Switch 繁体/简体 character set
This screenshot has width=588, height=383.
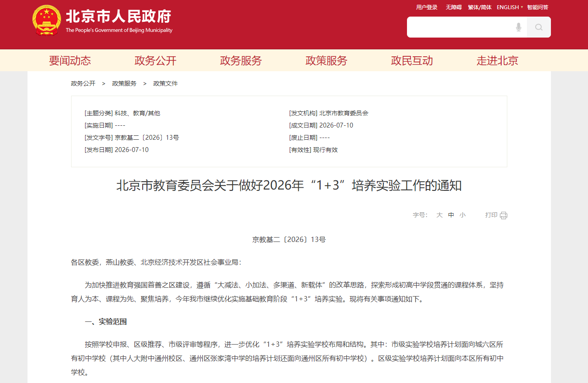point(479,7)
